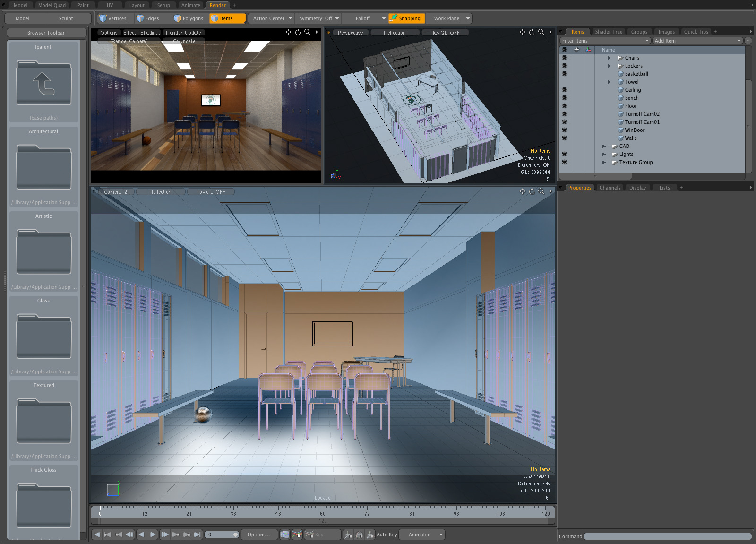Open Symmetry: Off dropdown
Screen dimensions: 756x544
pos(318,18)
